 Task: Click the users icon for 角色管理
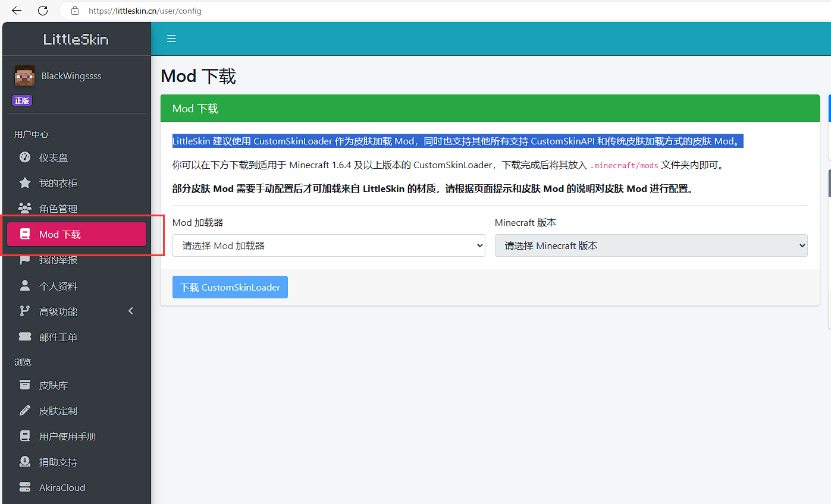point(24,209)
